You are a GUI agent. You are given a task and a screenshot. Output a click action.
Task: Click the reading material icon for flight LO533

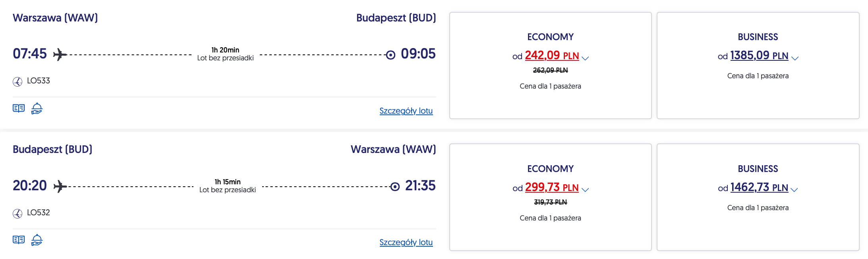pyautogui.click(x=19, y=108)
